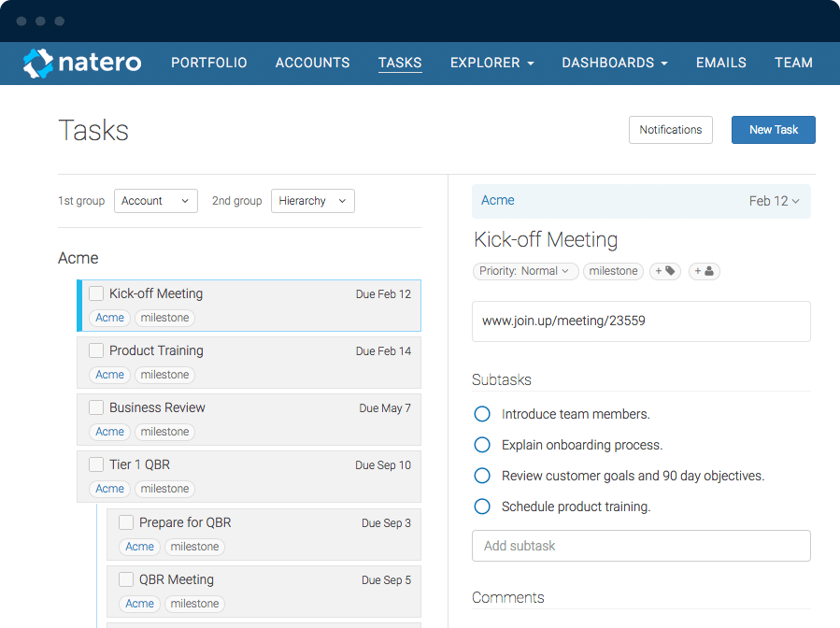The width and height of the screenshot is (840, 628).
Task: Click the 'Due Feb 14' date text
Action: [383, 351]
